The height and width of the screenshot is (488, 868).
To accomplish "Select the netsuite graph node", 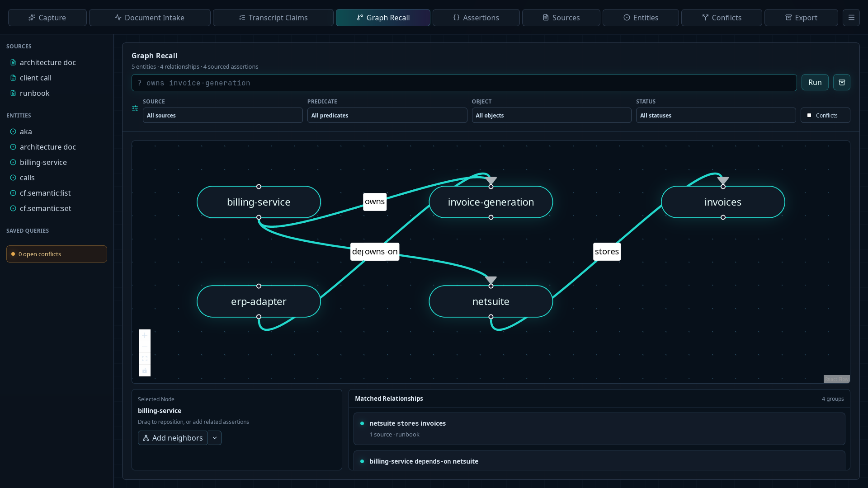I will (491, 301).
